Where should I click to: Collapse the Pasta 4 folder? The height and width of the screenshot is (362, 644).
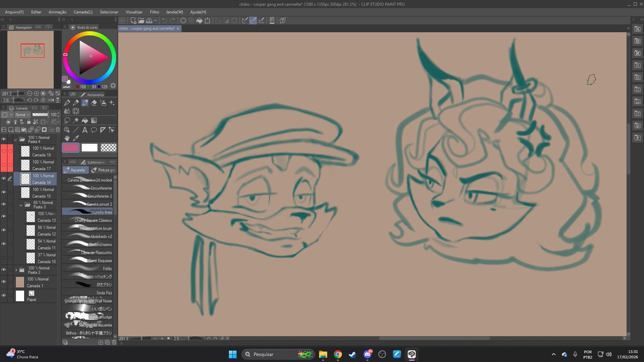click(x=16, y=139)
